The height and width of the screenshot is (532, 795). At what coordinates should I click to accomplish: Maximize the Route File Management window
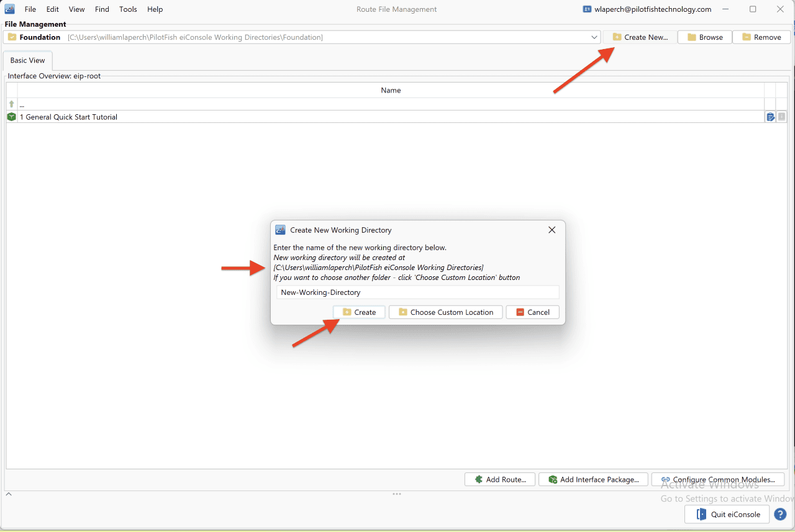click(753, 9)
